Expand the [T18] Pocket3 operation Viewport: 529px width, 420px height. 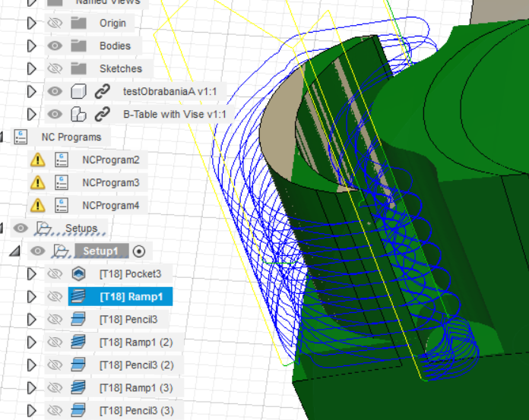pyautogui.click(x=31, y=273)
